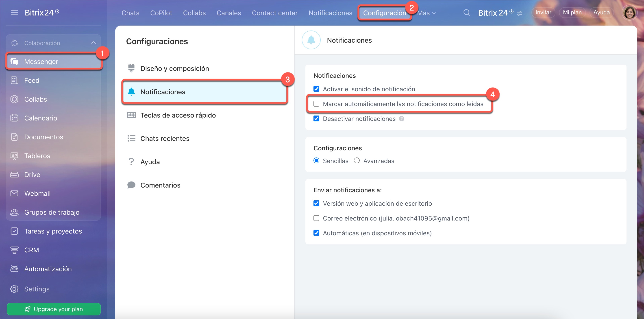Click the bell icon in Notificaciones panel header

click(311, 40)
